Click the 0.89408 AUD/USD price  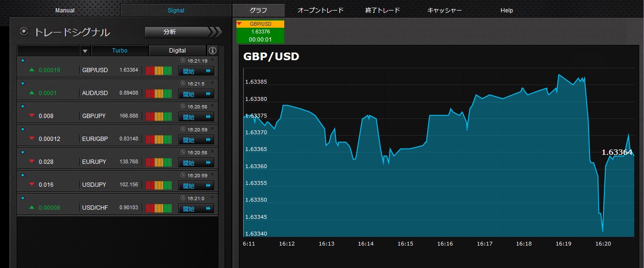point(129,93)
